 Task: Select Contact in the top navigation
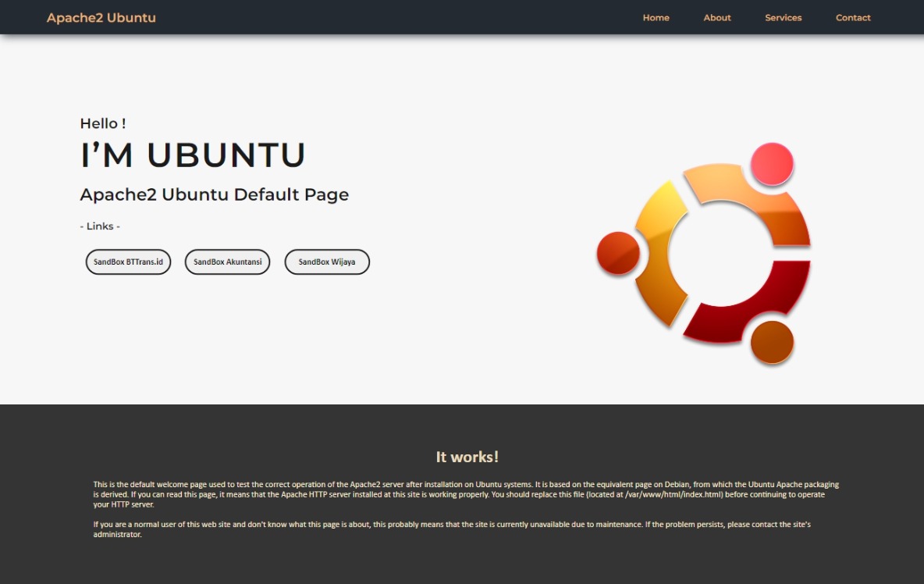point(853,17)
